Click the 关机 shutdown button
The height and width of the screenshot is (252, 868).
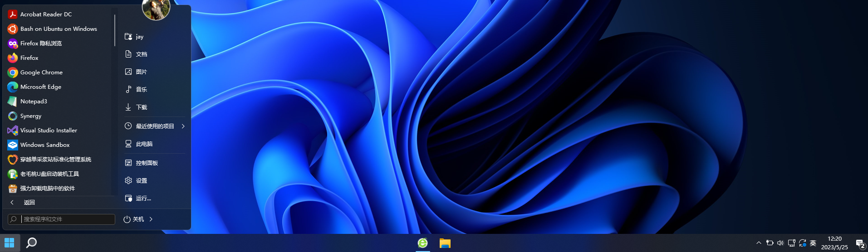133,219
